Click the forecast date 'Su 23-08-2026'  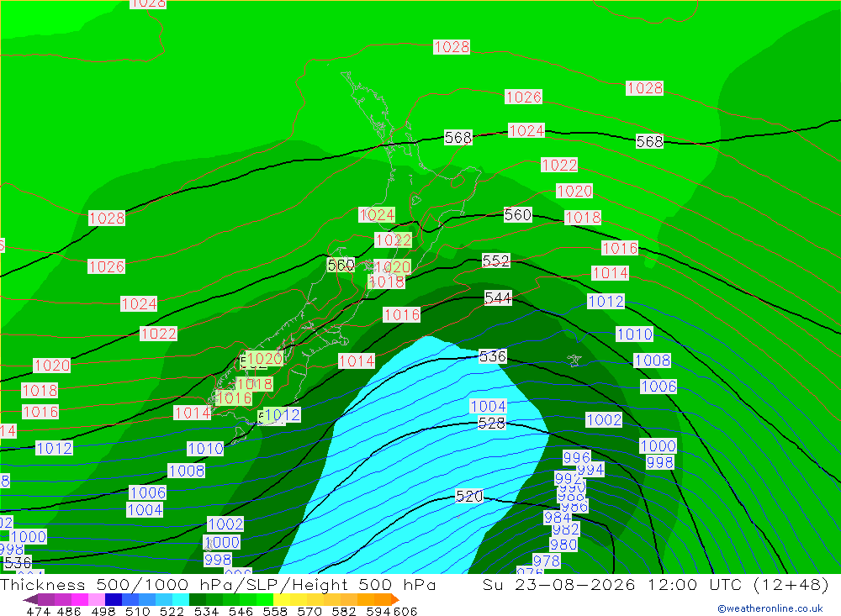pos(559,584)
